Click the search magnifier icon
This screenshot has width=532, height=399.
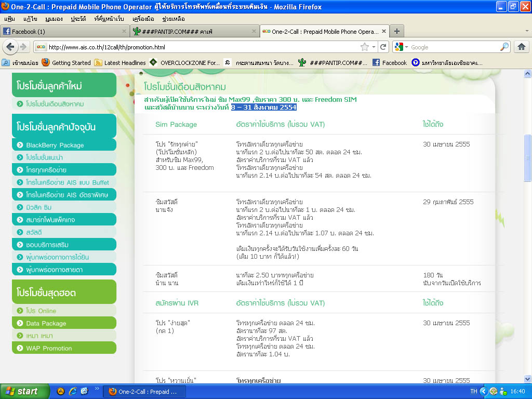pos(504,47)
